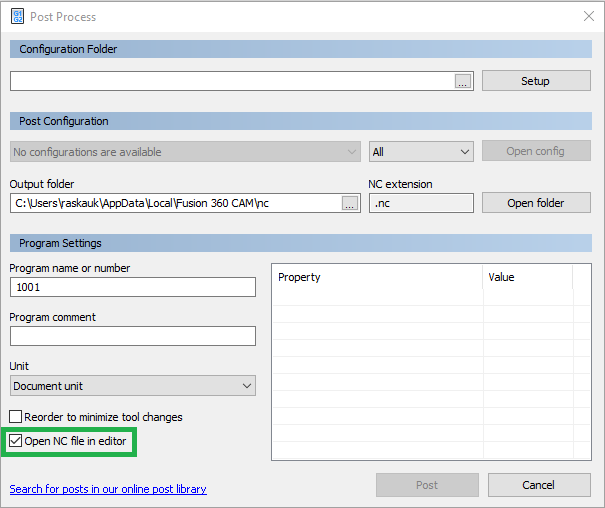The image size is (605, 508).
Task: Open the online post library link
Action: click(108, 489)
